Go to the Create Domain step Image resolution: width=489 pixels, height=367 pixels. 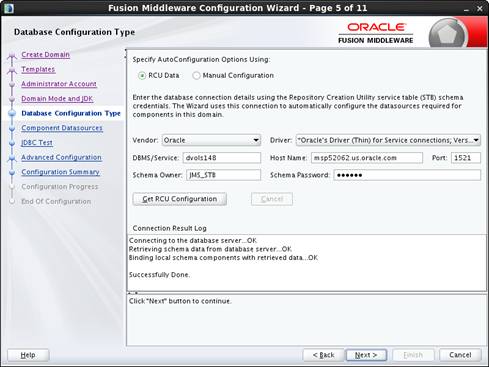46,54
